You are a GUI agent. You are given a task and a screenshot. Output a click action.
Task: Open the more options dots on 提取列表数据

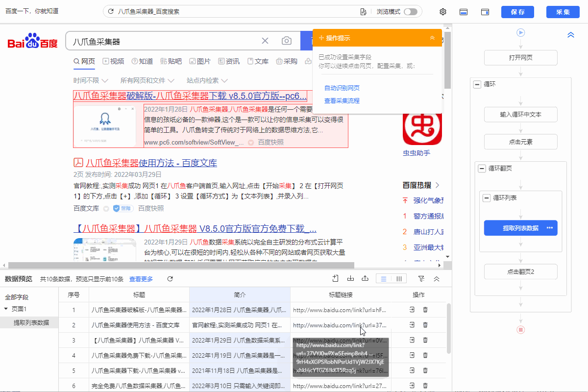[x=549, y=228]
